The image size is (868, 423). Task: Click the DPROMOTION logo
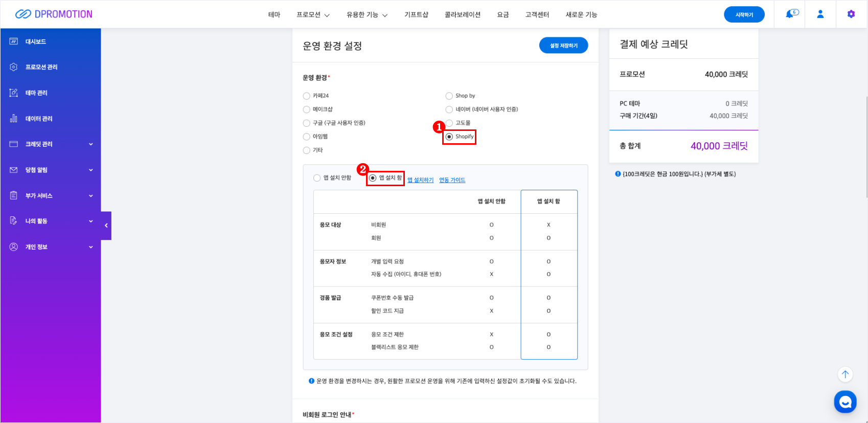(54, 14)
